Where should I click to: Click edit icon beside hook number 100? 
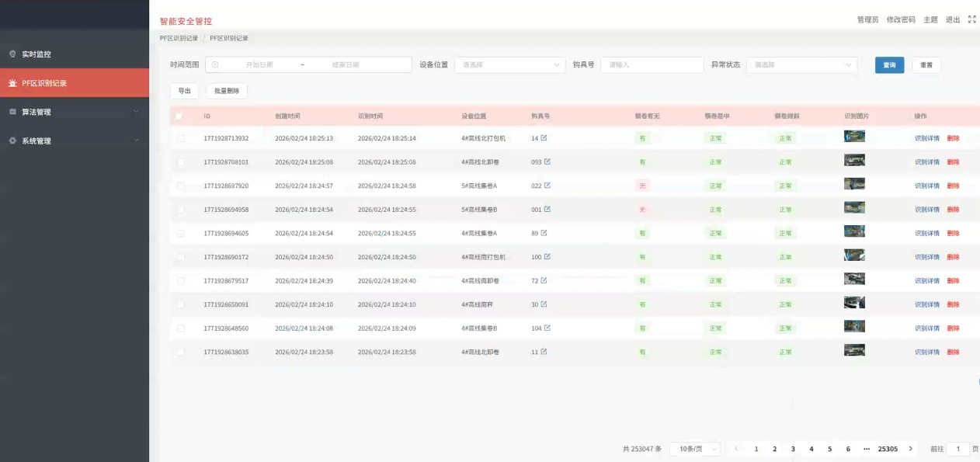point(547,256)
